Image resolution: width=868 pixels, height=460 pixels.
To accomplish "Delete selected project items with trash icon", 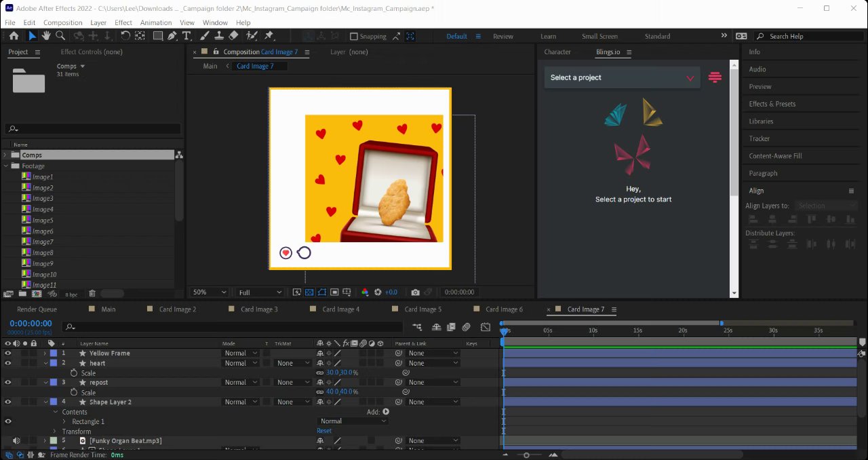I will coord(92,294).
